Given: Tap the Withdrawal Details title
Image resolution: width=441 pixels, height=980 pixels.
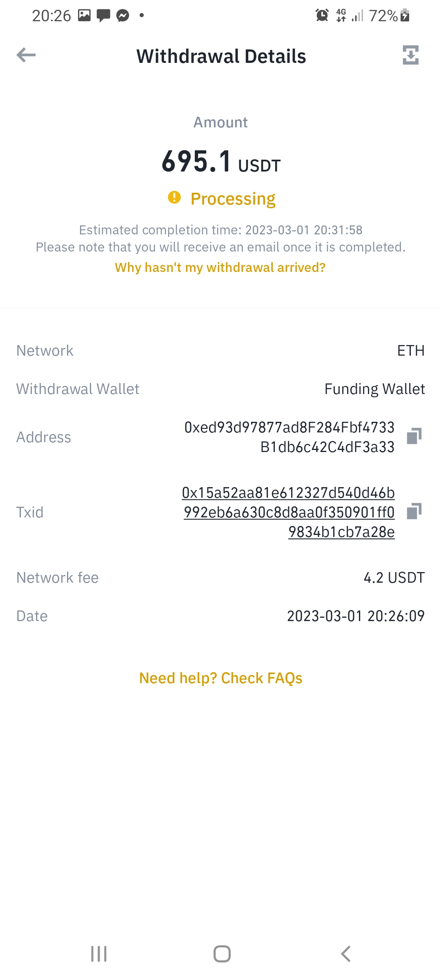Looking at the screenshot, I should pyautogui.click(x=221, y=56).
